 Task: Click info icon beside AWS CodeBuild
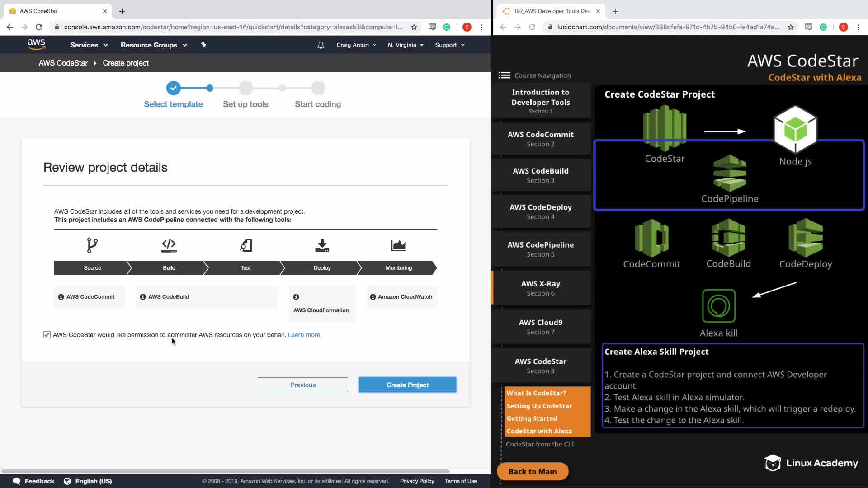(x=143, y=297)
